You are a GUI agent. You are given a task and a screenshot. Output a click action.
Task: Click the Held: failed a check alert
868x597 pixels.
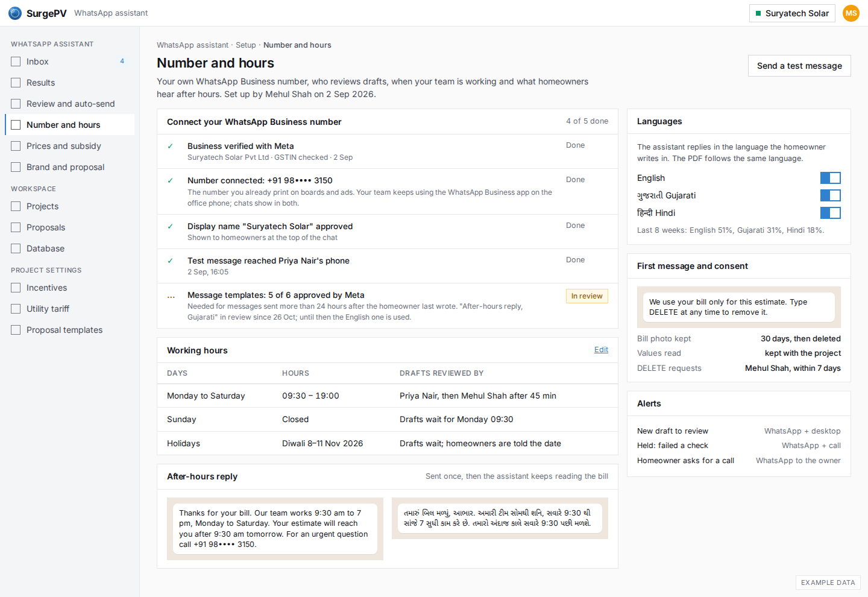(x=739, y=446)
